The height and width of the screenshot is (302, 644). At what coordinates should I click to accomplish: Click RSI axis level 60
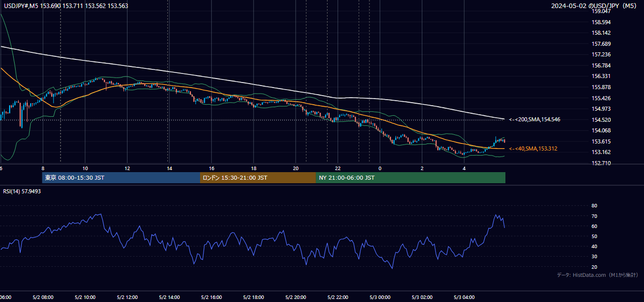594,226
